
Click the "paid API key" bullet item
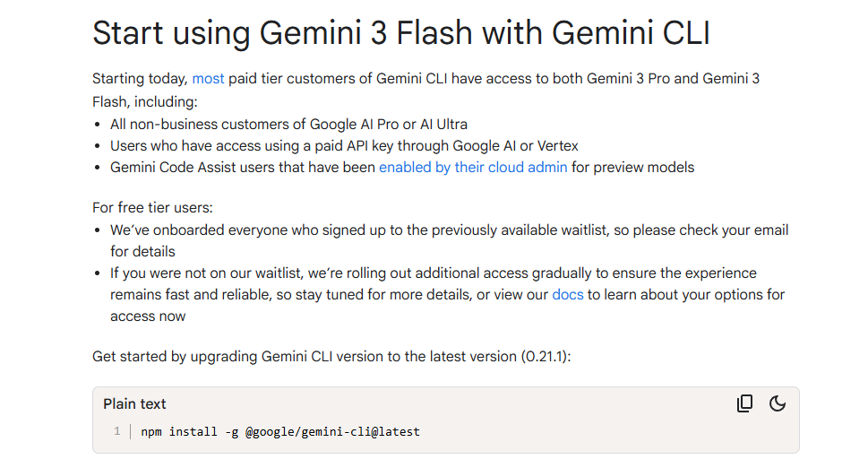point(344,145)
